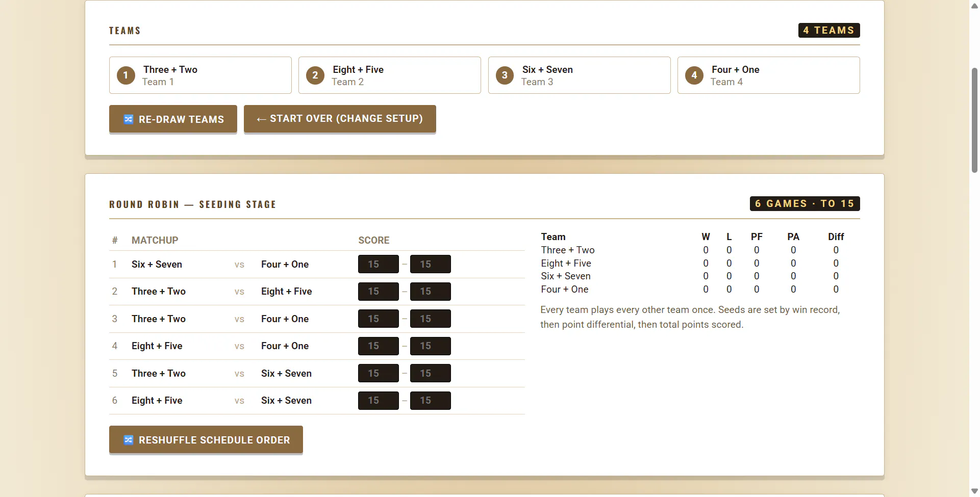Click the L column header in standings

[x=729, y=237]
